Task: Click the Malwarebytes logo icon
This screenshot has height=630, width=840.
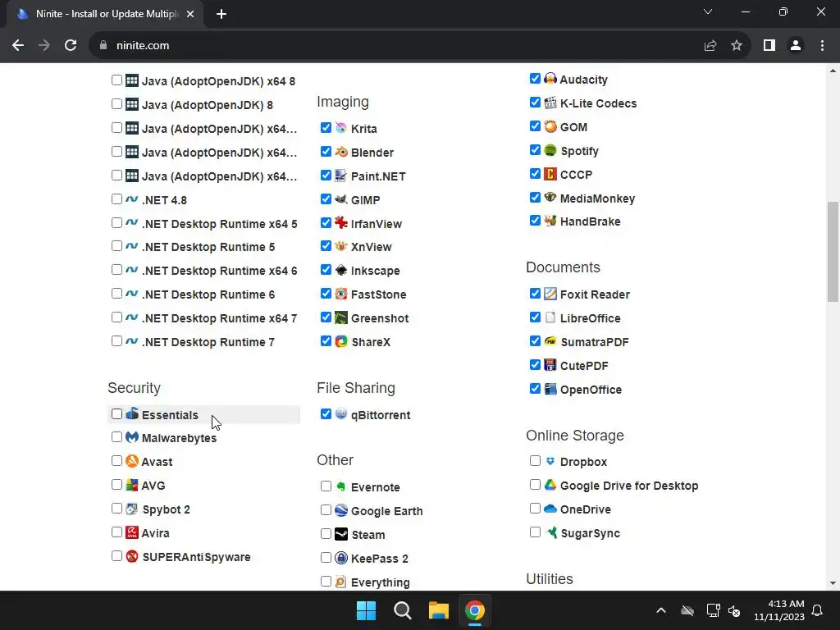Action: point(132,437)
